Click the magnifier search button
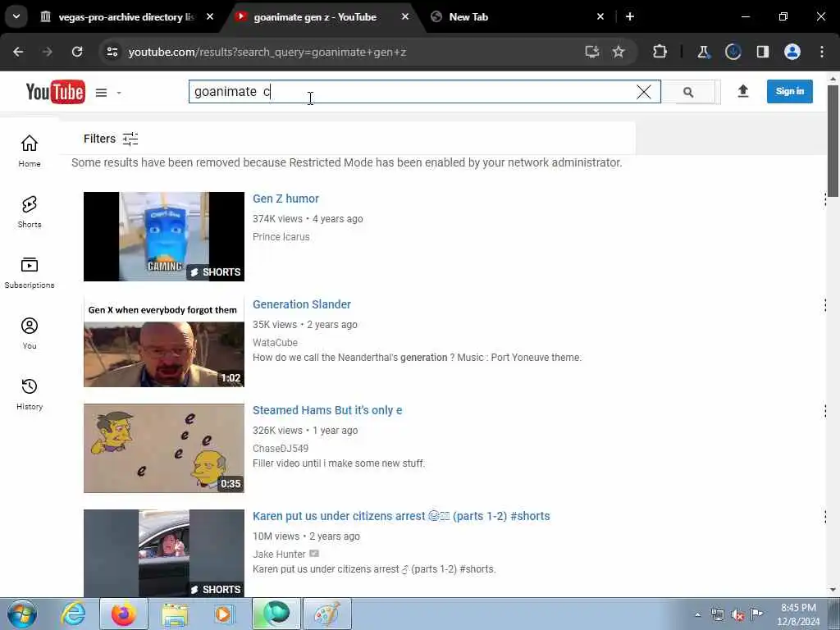This screenshot has height=630, width=840. click(x=688, y=92)
